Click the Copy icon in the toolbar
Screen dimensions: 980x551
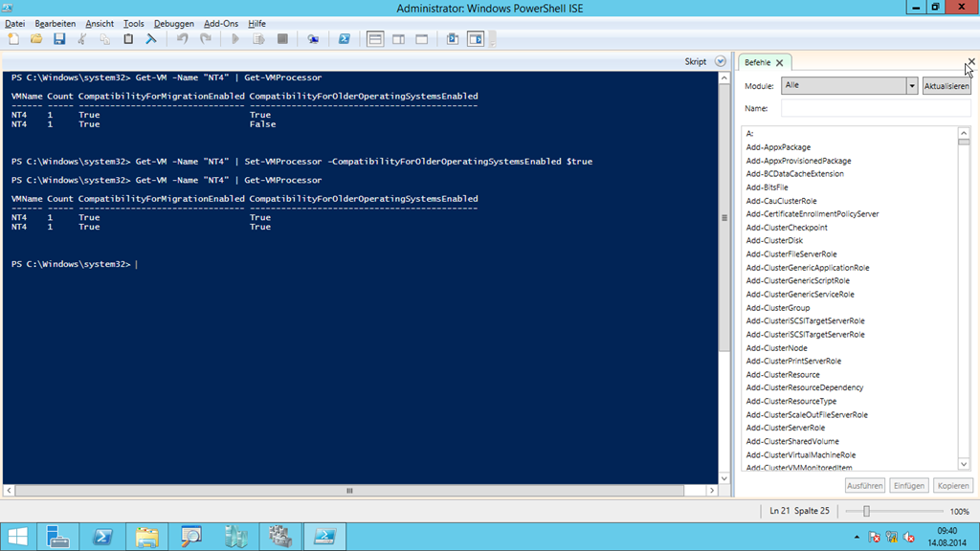click(x=105, y=39)
